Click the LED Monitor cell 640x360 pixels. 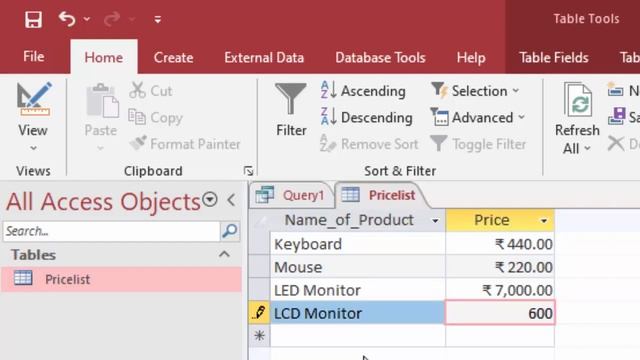[358, 290]
